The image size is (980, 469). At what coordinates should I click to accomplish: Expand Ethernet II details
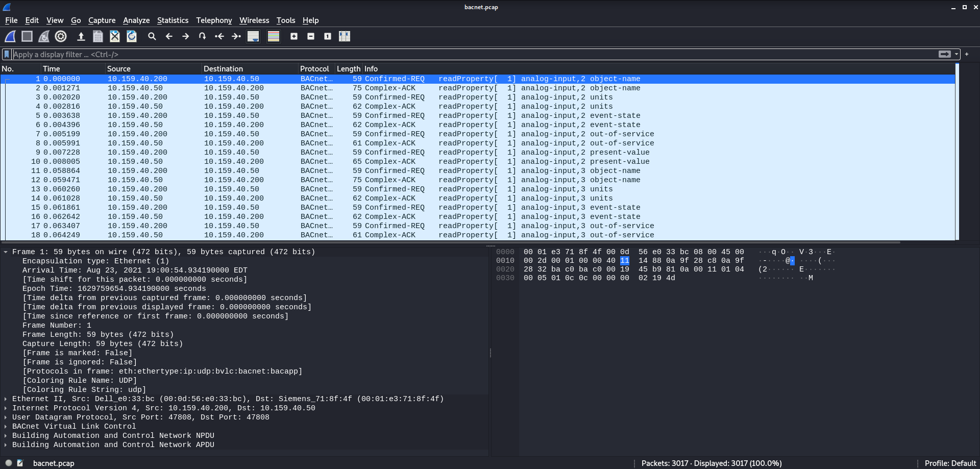6,399
